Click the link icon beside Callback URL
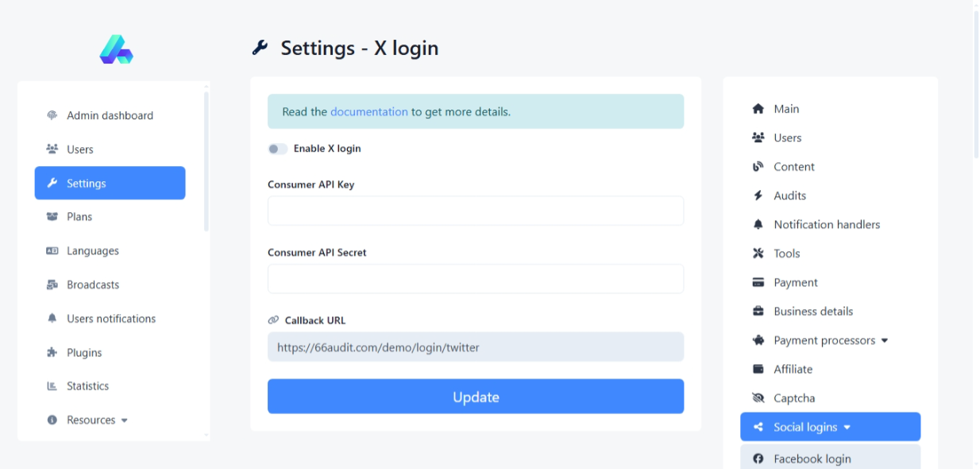The width and height of the screenshot is (980, 469). tap(273, 320)
